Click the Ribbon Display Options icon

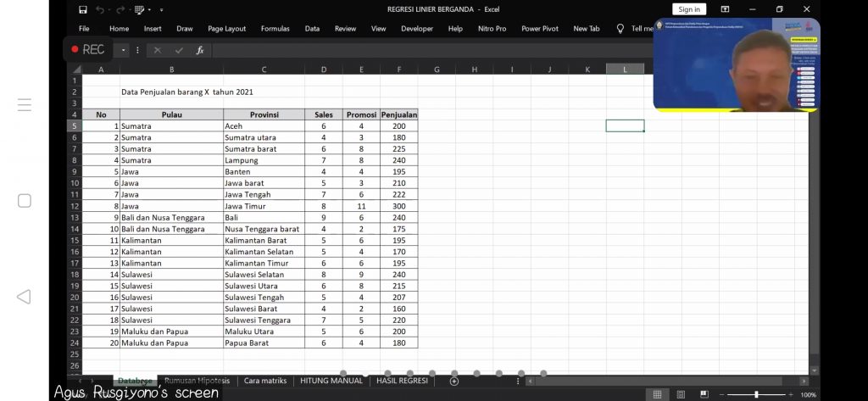[725, 9]
